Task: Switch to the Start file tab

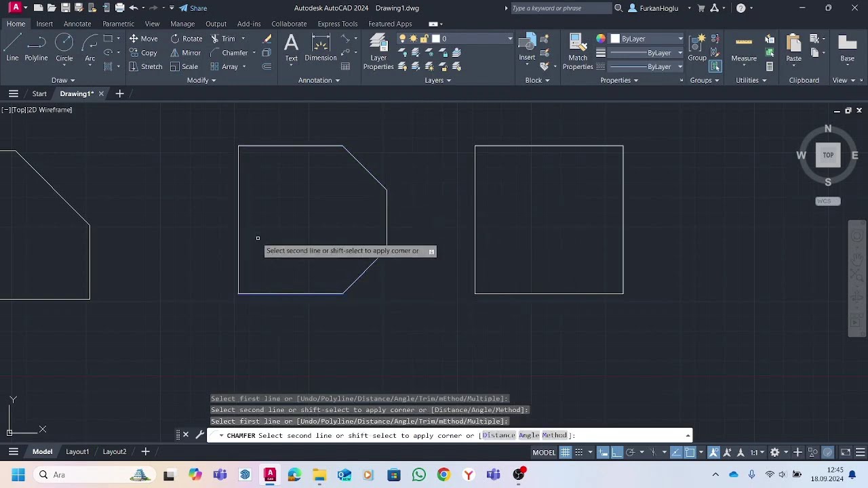Action: click(x=39, y=94)
